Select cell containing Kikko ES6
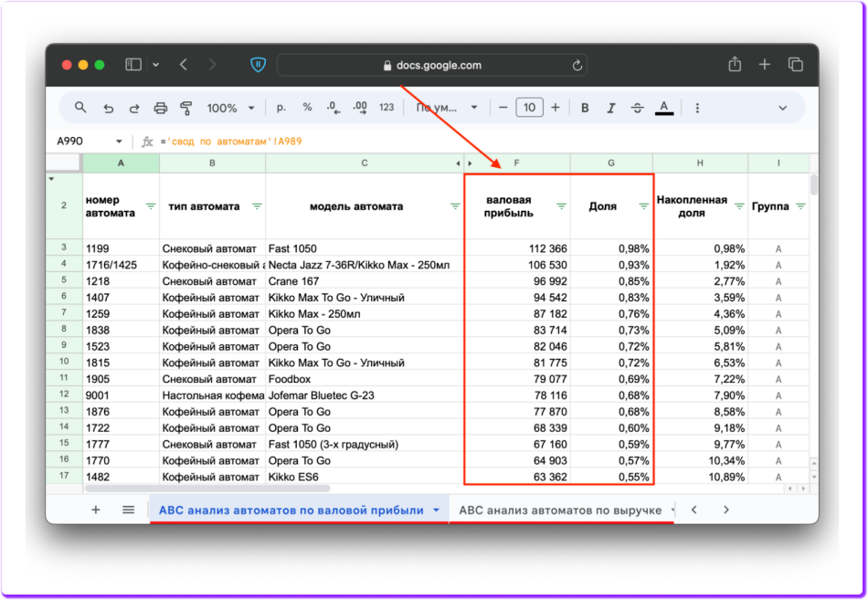The image size is (868, 600). (365, 477)
